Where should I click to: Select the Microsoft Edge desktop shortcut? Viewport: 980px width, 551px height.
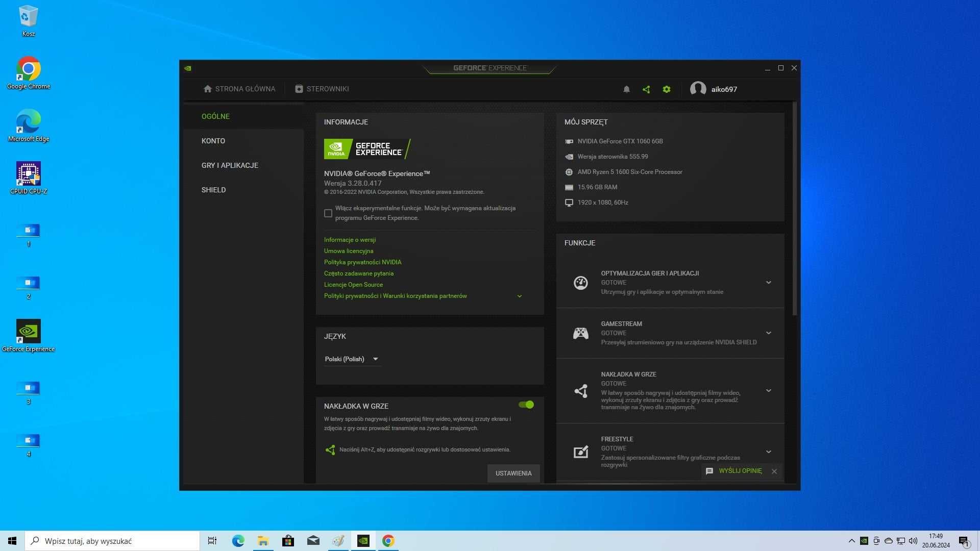29,126
